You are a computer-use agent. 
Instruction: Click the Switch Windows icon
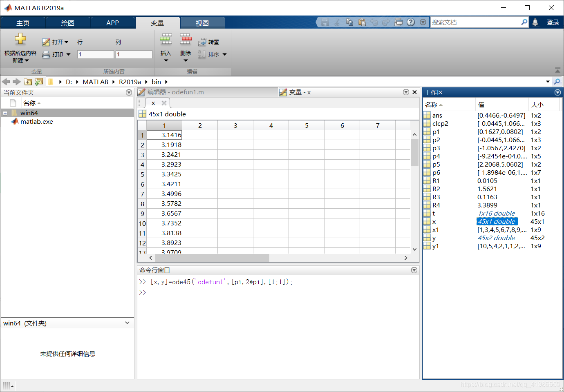point(398,22)
